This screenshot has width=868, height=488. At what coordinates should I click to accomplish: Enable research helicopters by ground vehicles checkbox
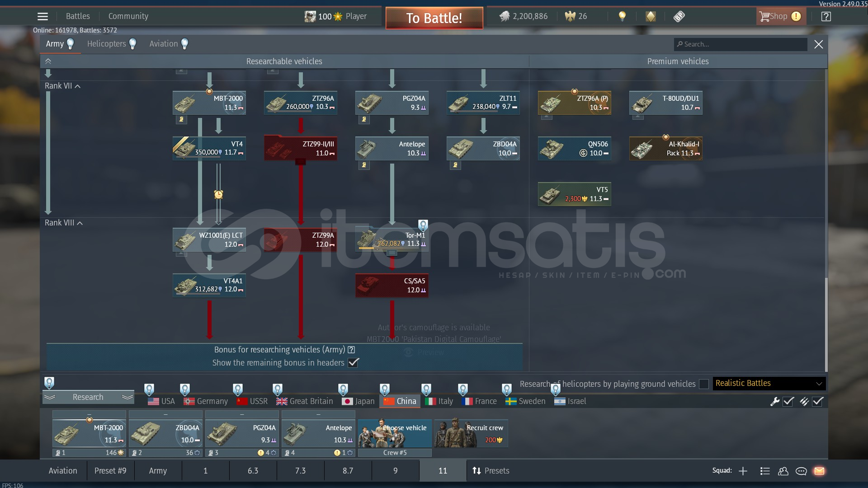703,384
